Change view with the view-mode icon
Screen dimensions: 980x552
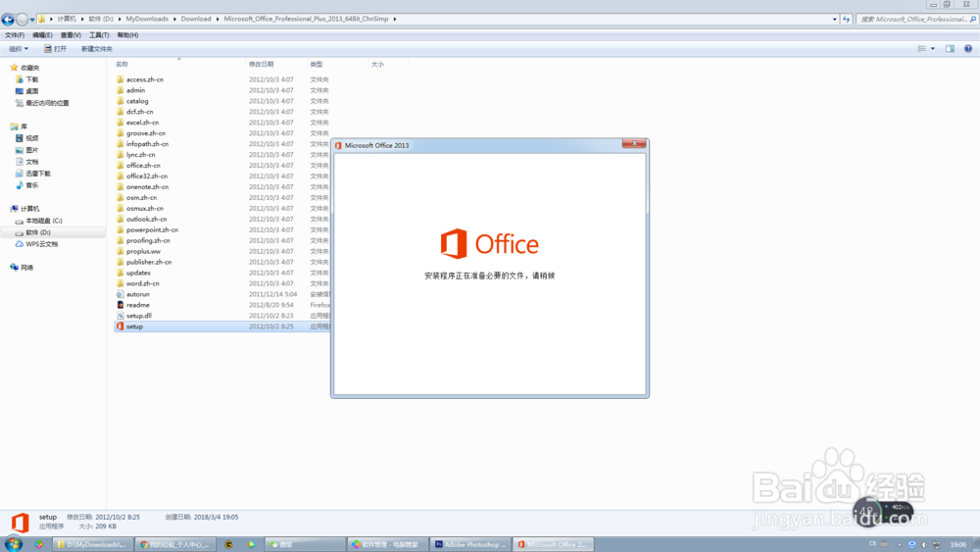(x=922, y=49)
